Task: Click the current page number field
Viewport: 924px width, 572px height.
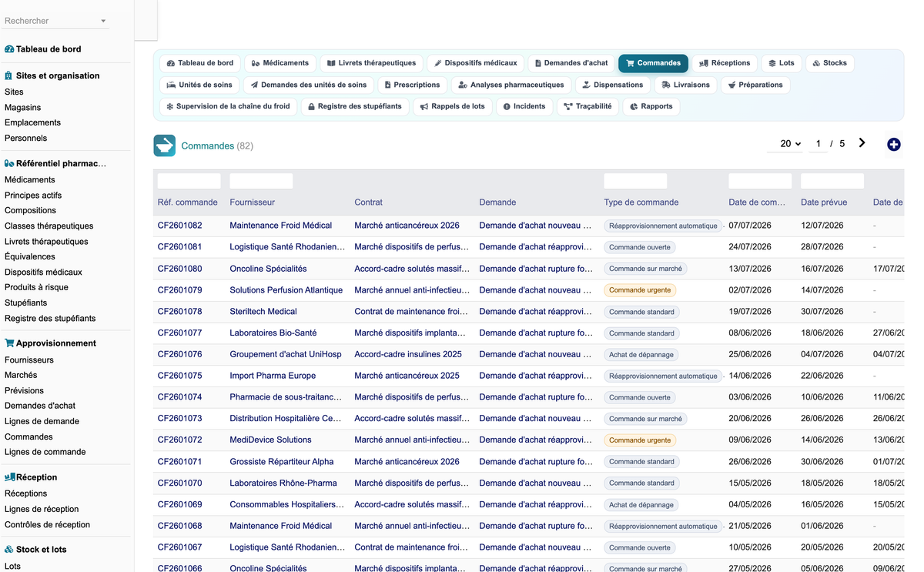Action: coord(819,144)
